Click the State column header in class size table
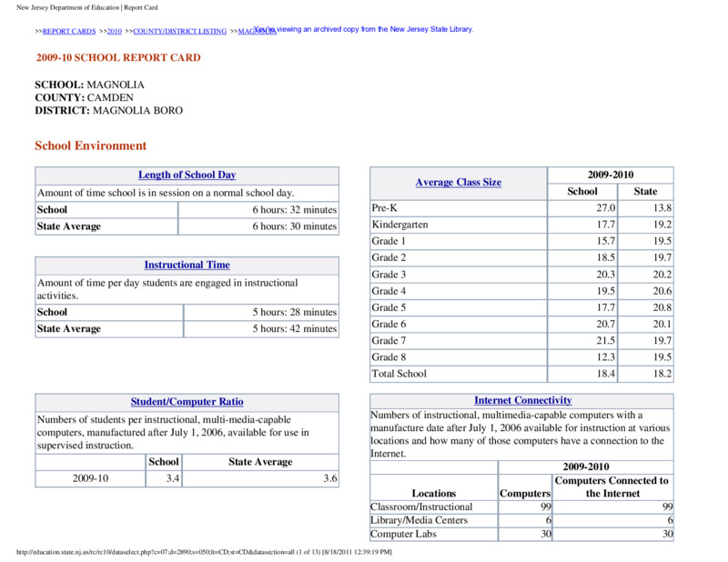The width and height of the screenshot is (728, 562). click(646, 192)
